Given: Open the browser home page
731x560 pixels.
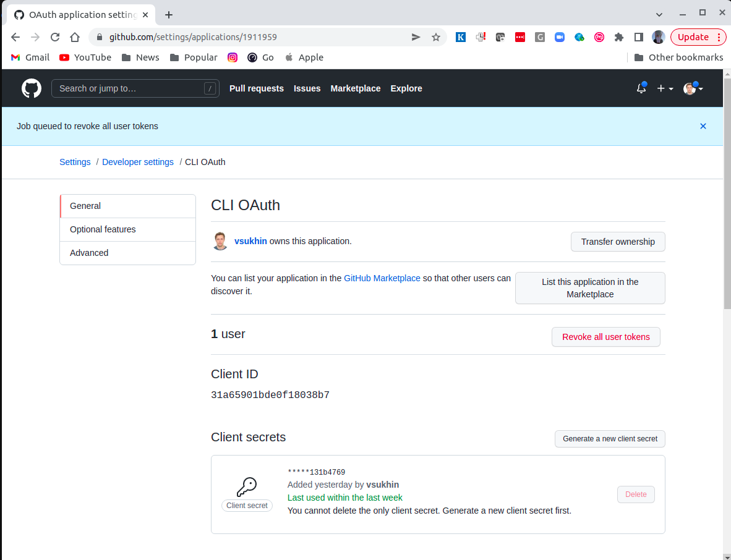Looking at the screenshot, I should (75, 37).
